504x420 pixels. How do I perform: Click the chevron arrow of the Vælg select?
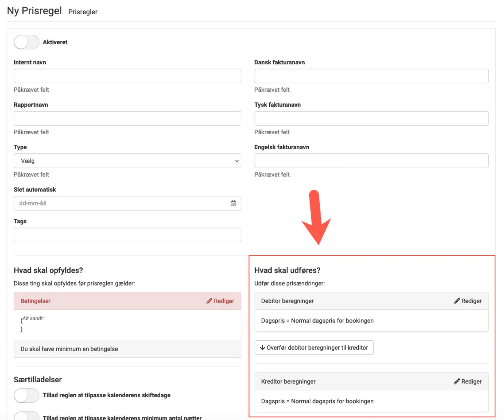(x=237, y=161)
